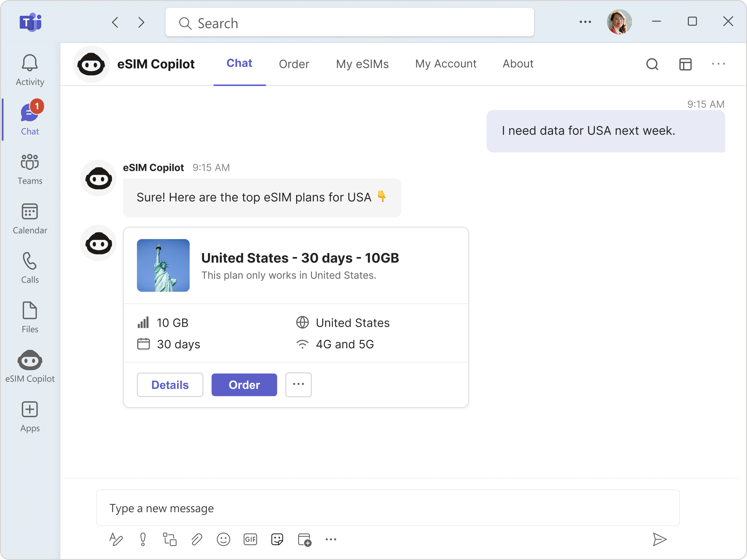
Task: Open settings and more ellipsis in title bar
Action: (585, 22)
